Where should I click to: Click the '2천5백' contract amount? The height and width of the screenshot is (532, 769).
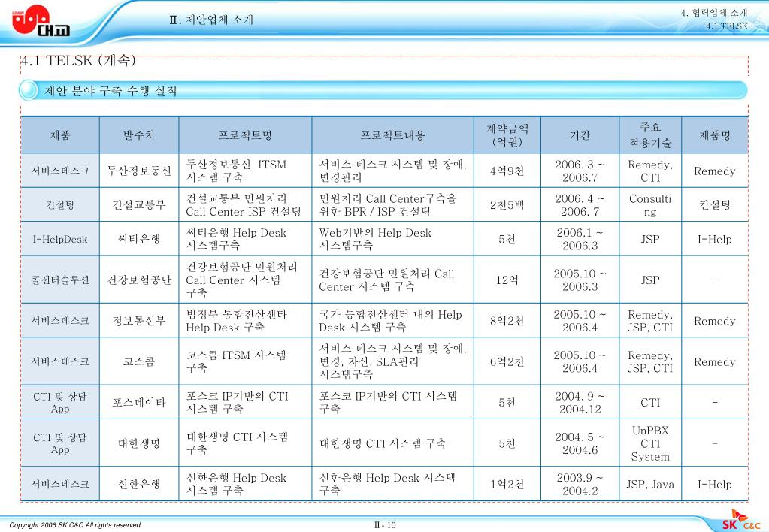point(507,204)
